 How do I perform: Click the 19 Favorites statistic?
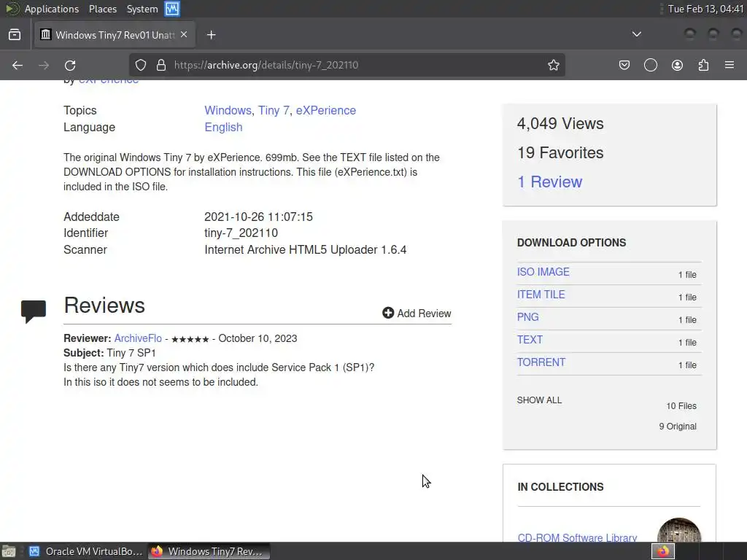(x=560, y=153)
